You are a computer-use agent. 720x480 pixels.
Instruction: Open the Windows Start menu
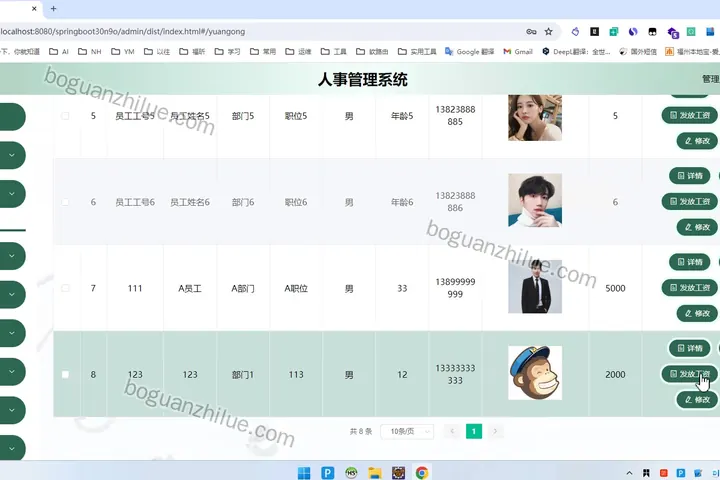tap(304, 473)
